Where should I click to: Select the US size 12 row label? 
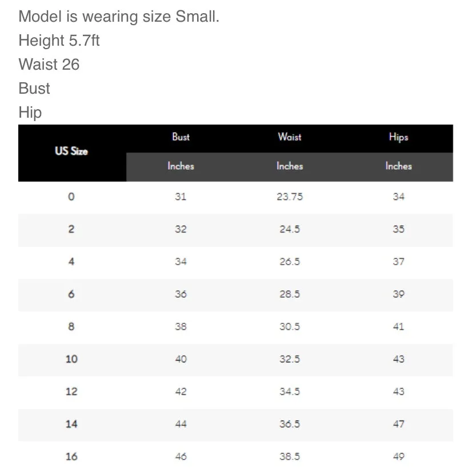coord(71,391)
